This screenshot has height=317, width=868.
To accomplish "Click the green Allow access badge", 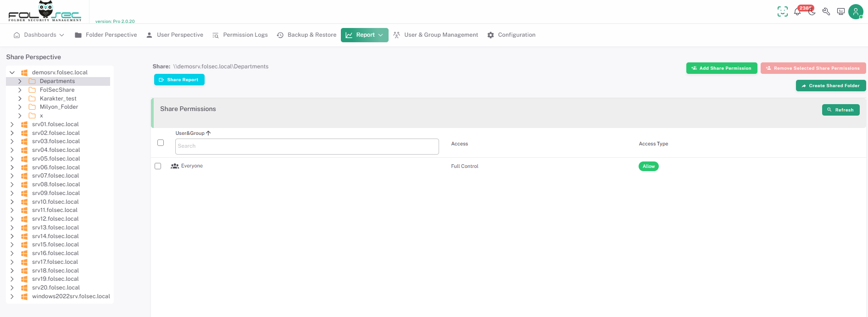I will 648,167.
